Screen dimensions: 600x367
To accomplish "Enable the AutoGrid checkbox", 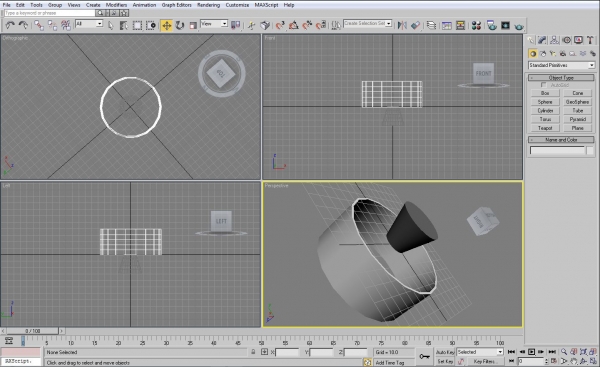I will click(x=543, y=85).
